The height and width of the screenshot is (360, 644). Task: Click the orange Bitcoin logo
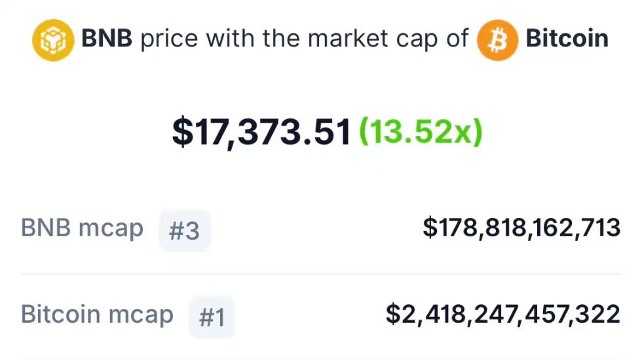tap(497, 40)
